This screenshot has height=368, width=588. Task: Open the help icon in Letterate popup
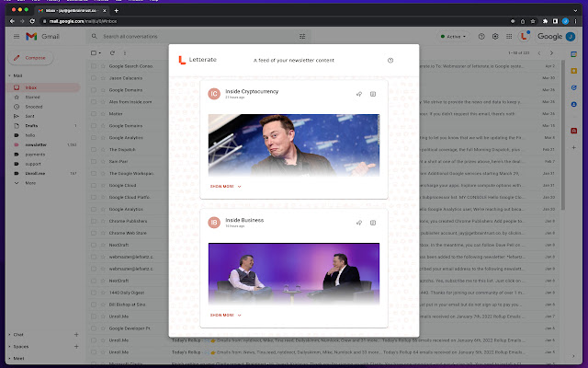tap(390, 61)
